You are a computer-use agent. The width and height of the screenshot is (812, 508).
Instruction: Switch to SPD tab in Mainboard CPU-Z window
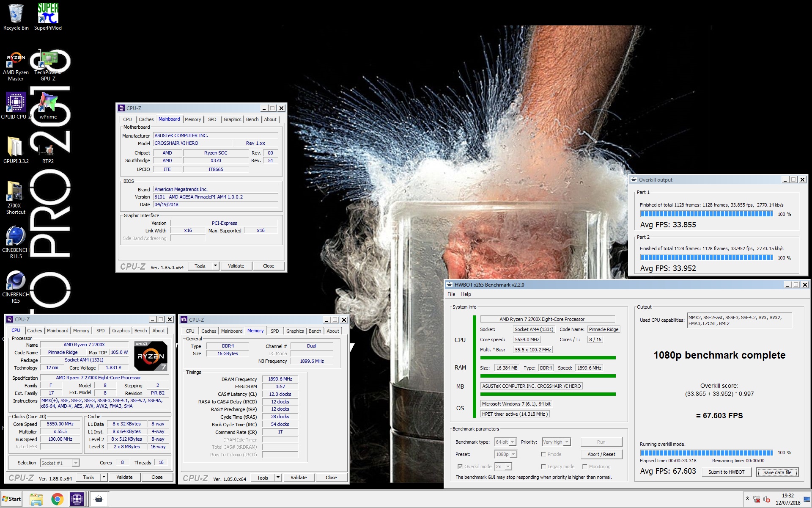click(x=212, y=119)
